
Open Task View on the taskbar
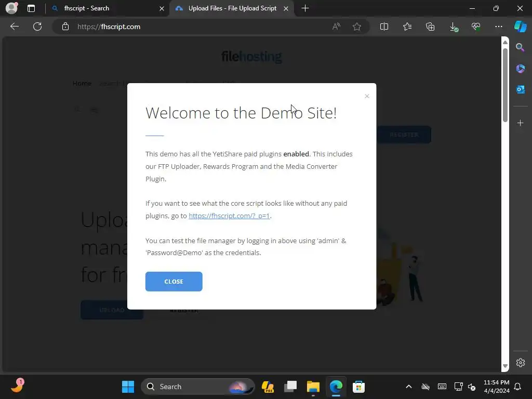[290, 387]
